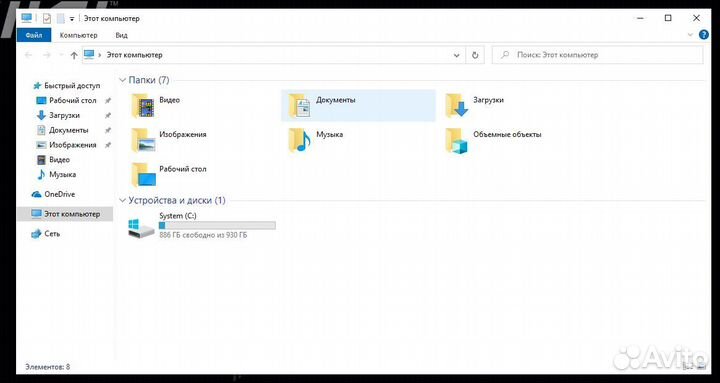Collapse the Папки (7) group
Viewport: 720px width, 383px height.
click(x=122, y=80)
